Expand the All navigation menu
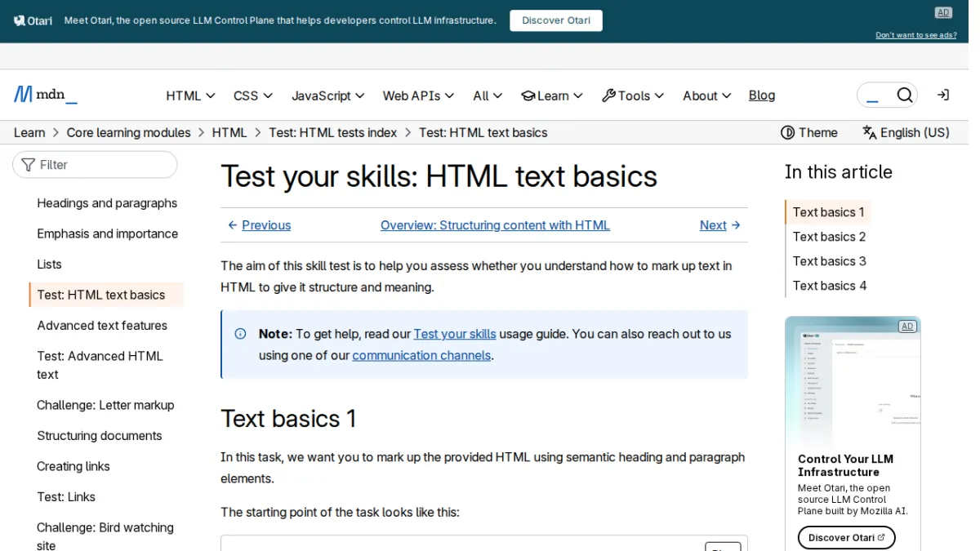This screenshot has height=551, width=980. tap(488, 96)
